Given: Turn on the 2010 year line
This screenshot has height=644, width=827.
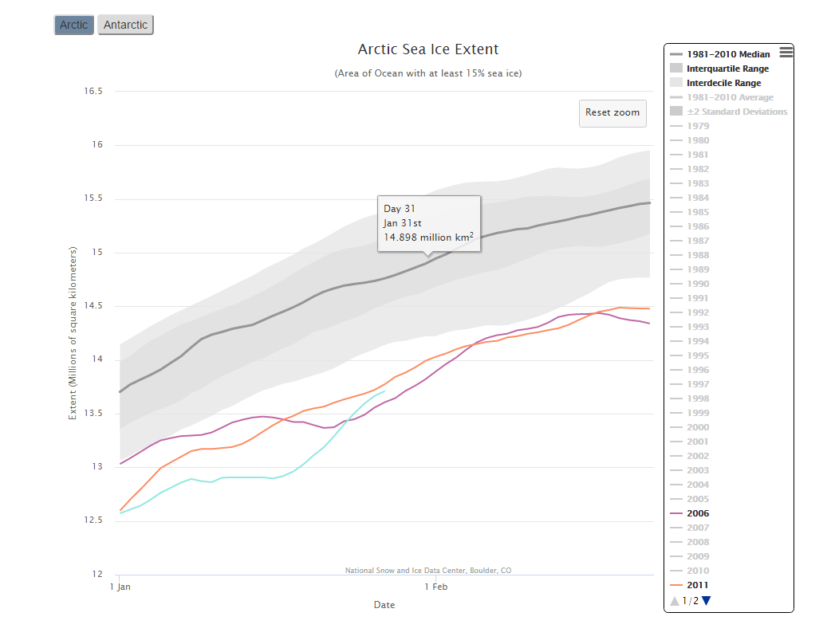Looking at the screenshot, I should point(697,571).
